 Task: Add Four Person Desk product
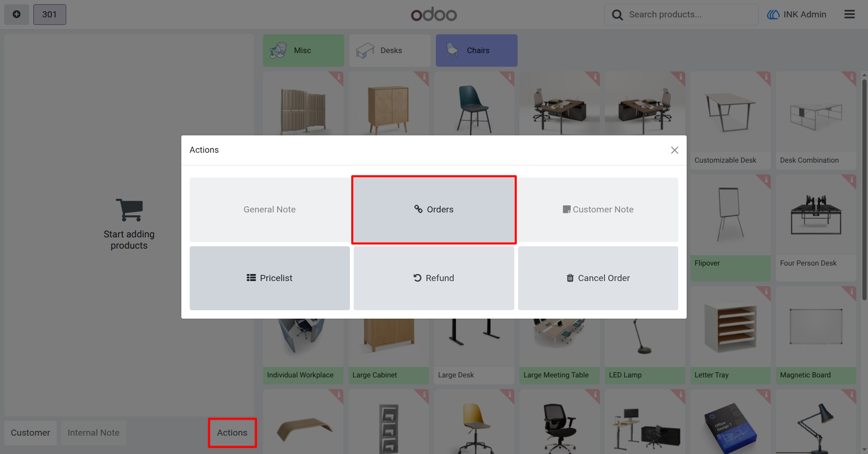point(816,228)
